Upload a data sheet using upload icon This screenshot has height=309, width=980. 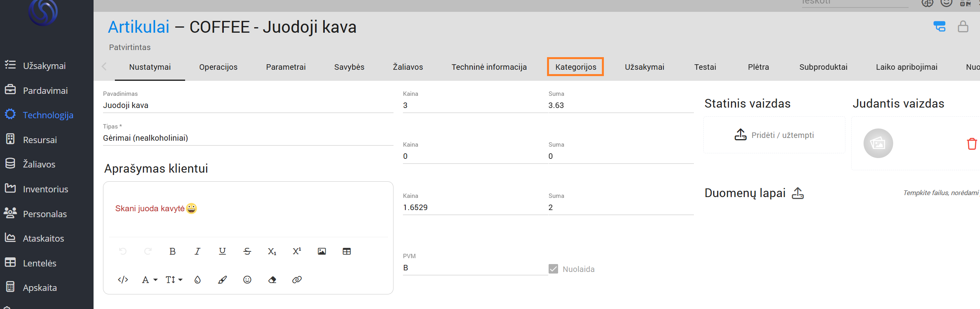798,193
